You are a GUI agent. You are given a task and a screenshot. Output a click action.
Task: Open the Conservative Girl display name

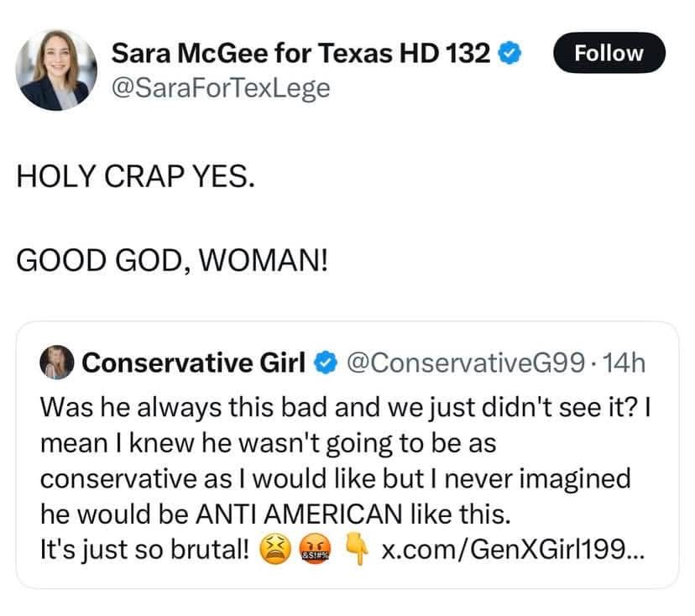[194, 363]
